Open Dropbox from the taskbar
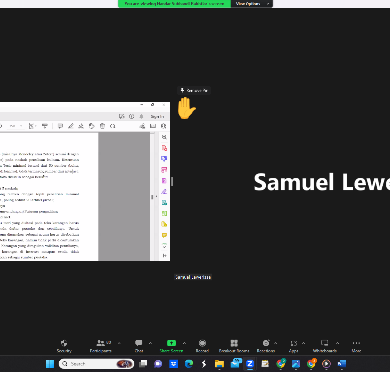The height and width of the screenshot is (372, 390). pos(174,364)
